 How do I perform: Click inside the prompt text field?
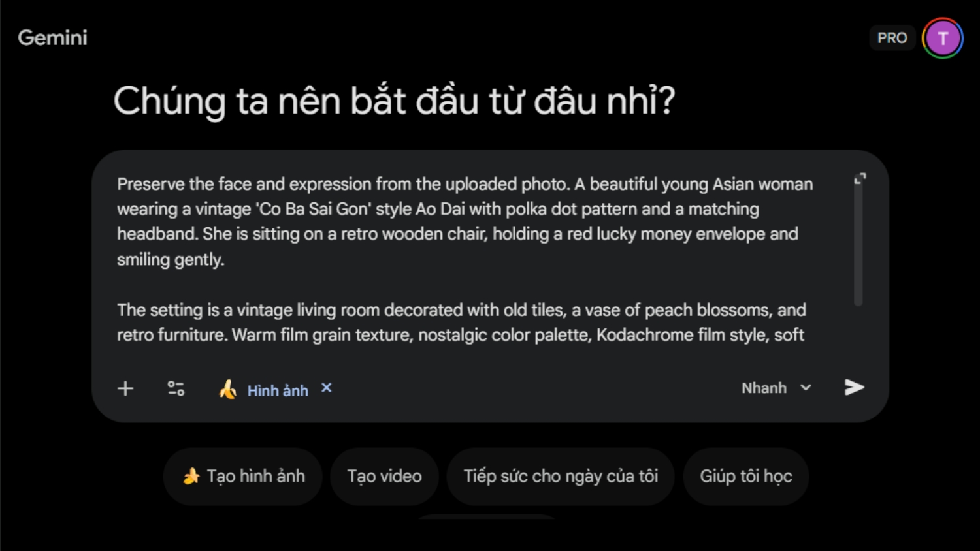point(457,261)
